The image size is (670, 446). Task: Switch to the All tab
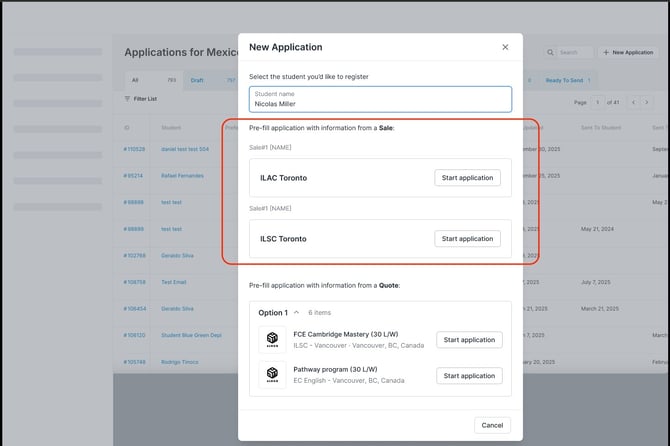click(135, 80)
